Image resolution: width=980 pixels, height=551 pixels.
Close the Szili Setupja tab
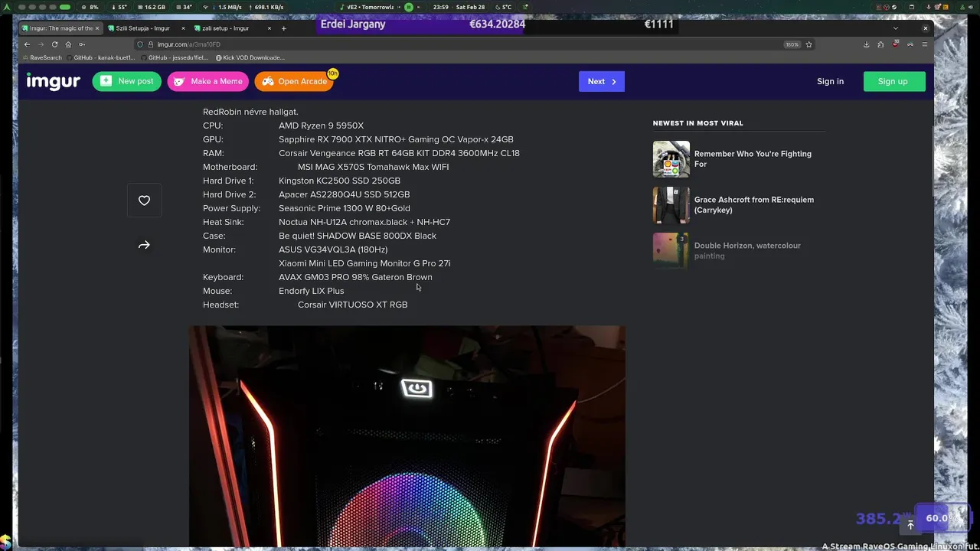pyautogui.click(x=183, y=28)
